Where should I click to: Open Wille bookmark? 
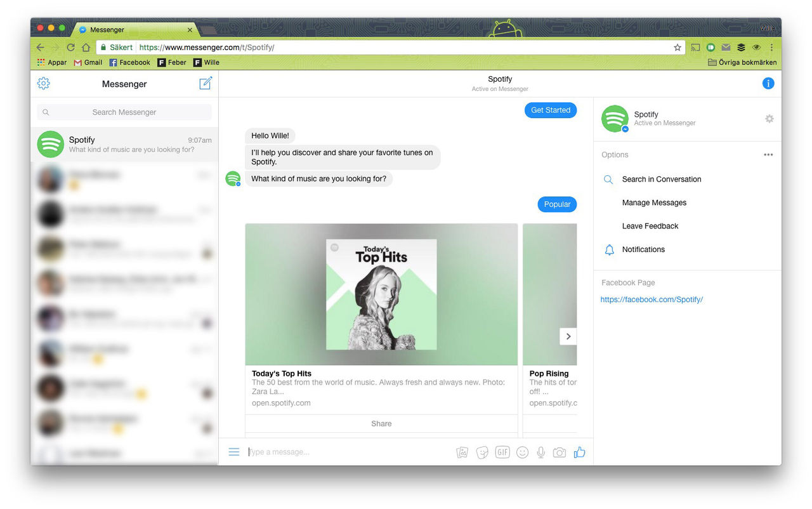click(x=207, y=62)
